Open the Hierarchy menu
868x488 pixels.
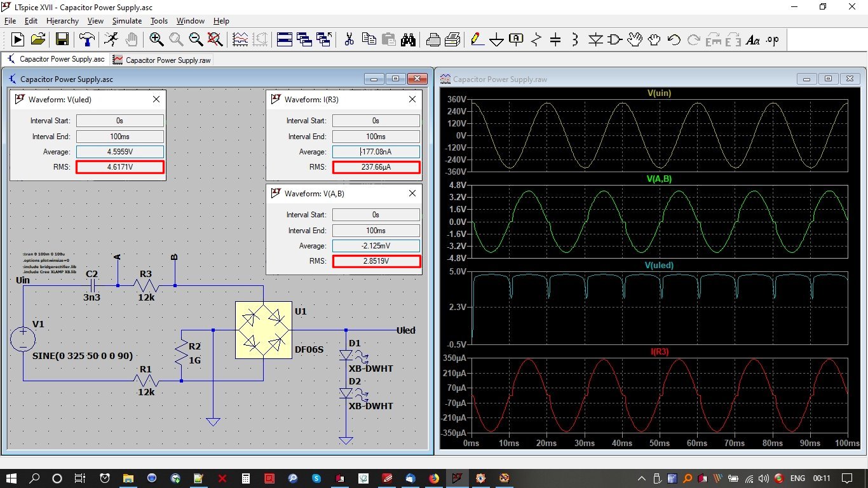(62, 21)
